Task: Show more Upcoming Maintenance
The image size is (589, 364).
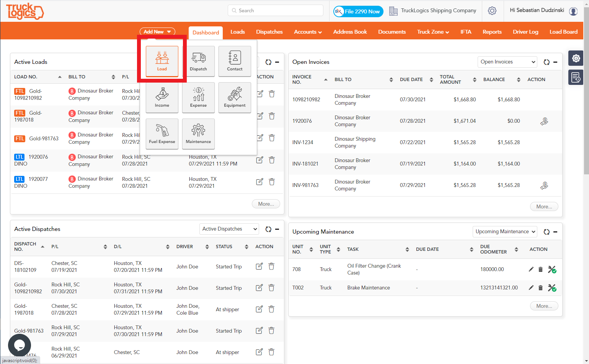Action: click(544, 306)
